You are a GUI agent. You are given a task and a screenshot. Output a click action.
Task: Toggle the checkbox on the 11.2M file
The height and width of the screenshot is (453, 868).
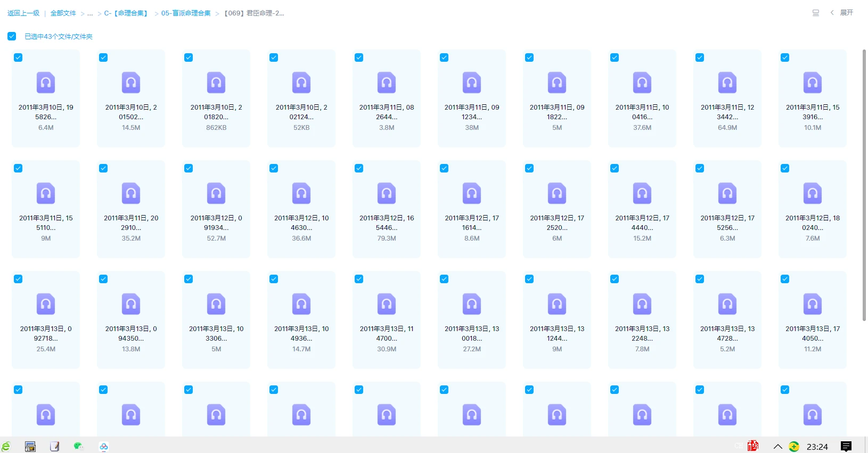[x=785, y=279]
